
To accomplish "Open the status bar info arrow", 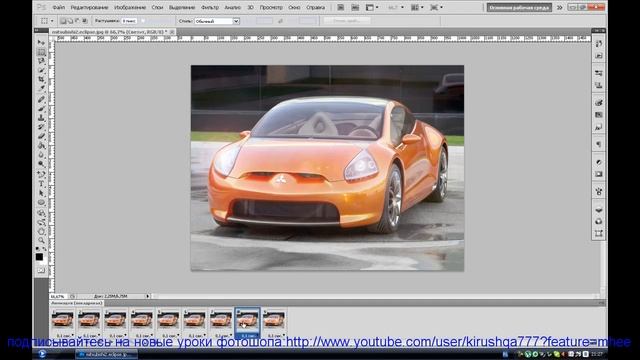I will click(x=148, y=296).
